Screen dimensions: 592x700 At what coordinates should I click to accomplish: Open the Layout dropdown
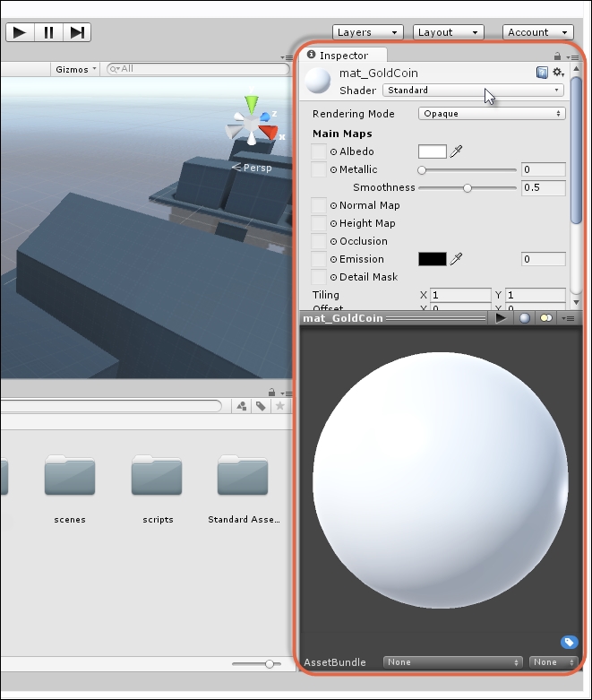click(449, 32)
